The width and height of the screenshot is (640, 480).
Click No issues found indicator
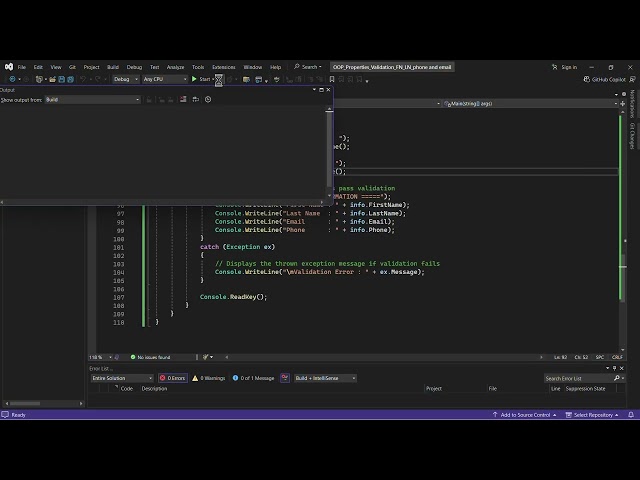point(150,357)
